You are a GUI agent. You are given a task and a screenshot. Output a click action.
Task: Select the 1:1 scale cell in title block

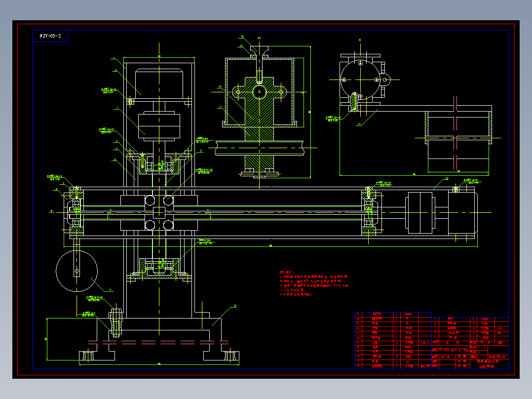click(482, 347)
